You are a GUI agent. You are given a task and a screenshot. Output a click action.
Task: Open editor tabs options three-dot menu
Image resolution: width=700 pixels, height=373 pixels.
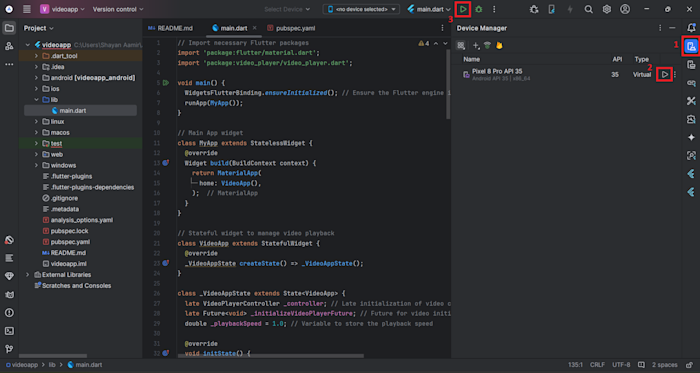[x=442, y=28]
